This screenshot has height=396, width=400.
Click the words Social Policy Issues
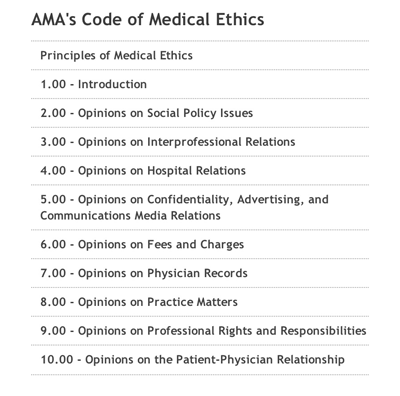[x=200, y=113]
